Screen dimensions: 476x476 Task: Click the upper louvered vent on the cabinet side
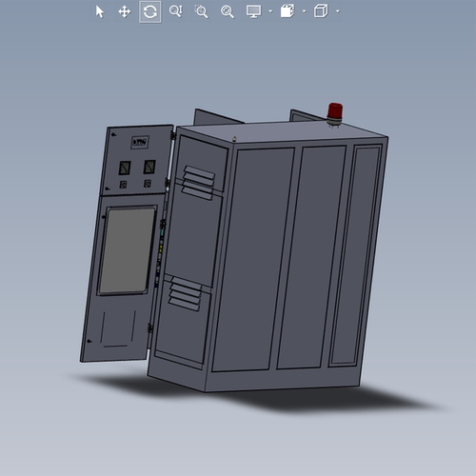coord(198,182)
